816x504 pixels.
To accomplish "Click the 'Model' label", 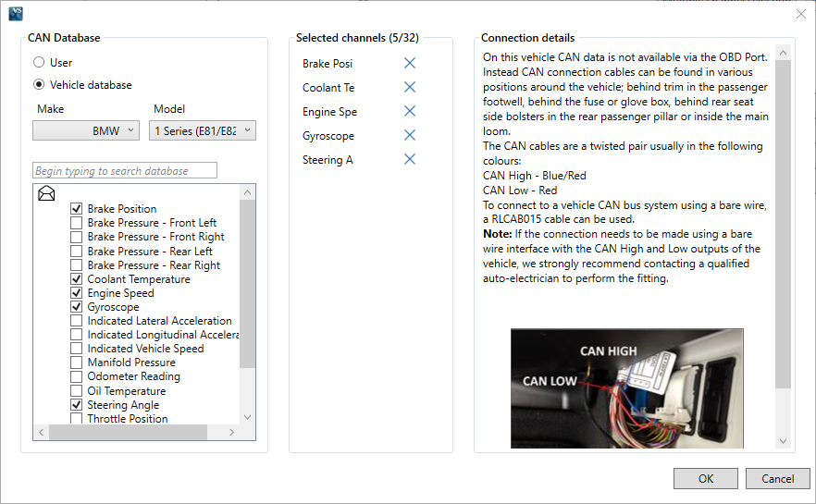I will [x=169, y=109].
